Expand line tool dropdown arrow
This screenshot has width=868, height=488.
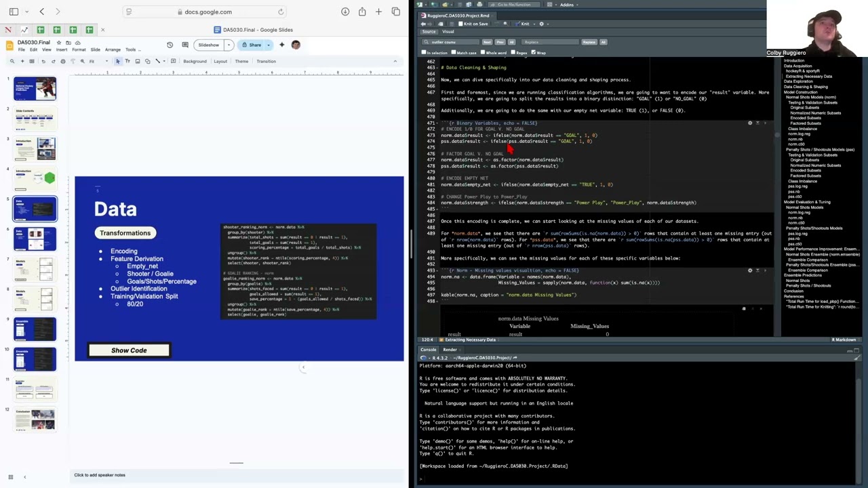pyautogui.click(x=164, y=61)
